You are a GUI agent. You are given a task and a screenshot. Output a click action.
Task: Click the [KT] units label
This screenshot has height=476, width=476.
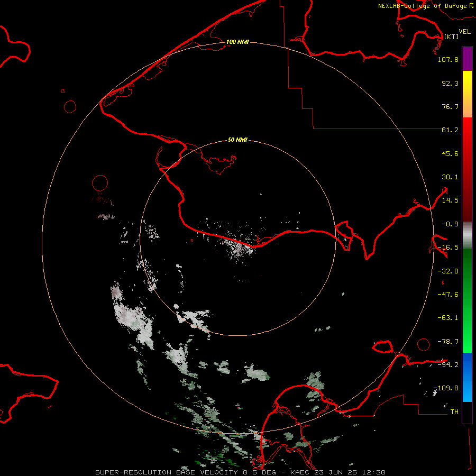click(451, 36)
